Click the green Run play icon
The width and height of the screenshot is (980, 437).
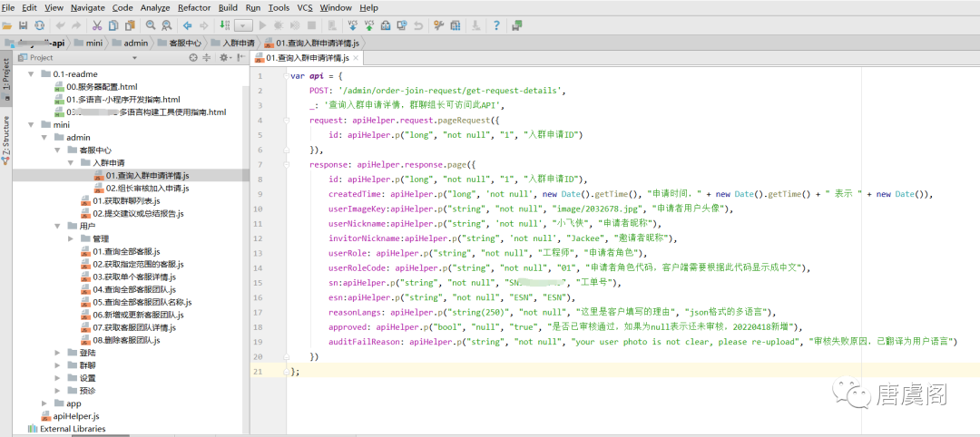click(262, 25)
